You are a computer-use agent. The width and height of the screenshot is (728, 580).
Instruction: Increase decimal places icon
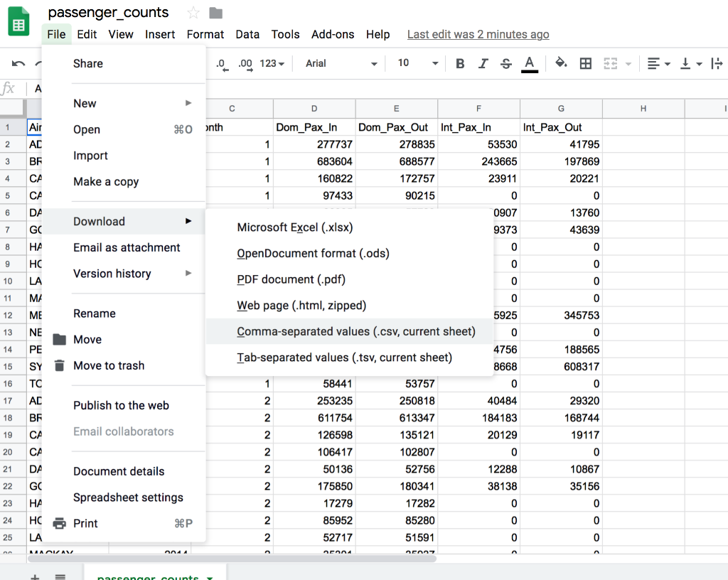(x=245, y=64)
